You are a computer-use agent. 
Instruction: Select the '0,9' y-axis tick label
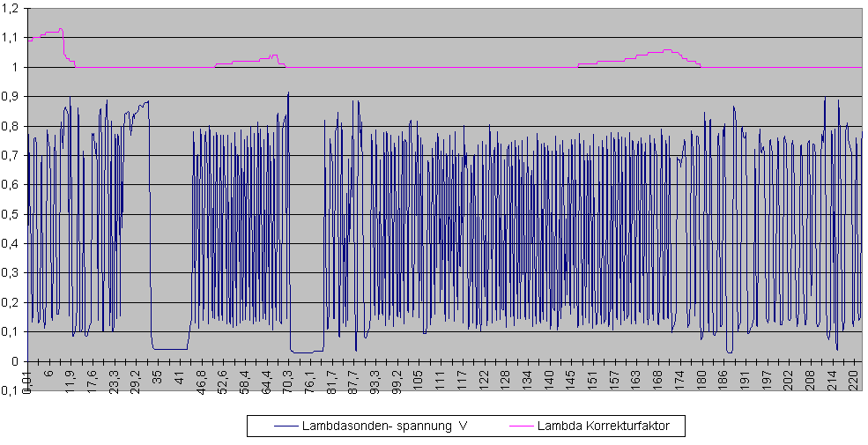11,96
